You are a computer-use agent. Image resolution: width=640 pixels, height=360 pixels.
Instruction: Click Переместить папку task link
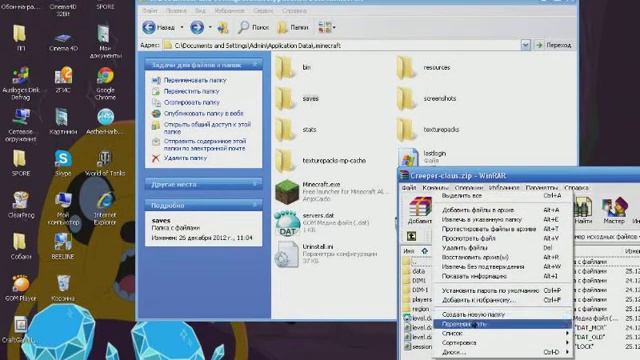coord(191,91)
